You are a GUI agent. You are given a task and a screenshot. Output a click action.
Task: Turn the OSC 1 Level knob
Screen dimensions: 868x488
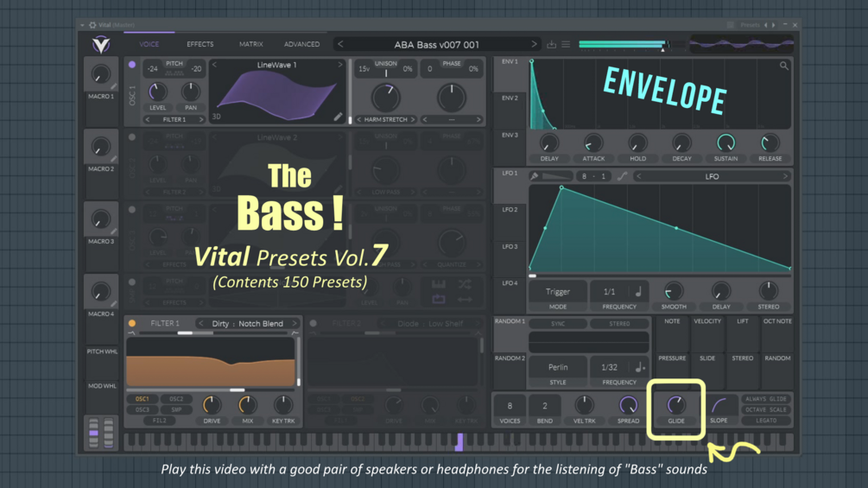(157, 92)
